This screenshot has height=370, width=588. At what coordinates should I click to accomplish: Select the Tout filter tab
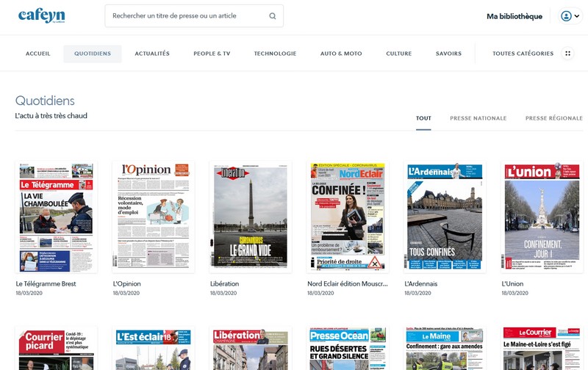click(423, 118)
